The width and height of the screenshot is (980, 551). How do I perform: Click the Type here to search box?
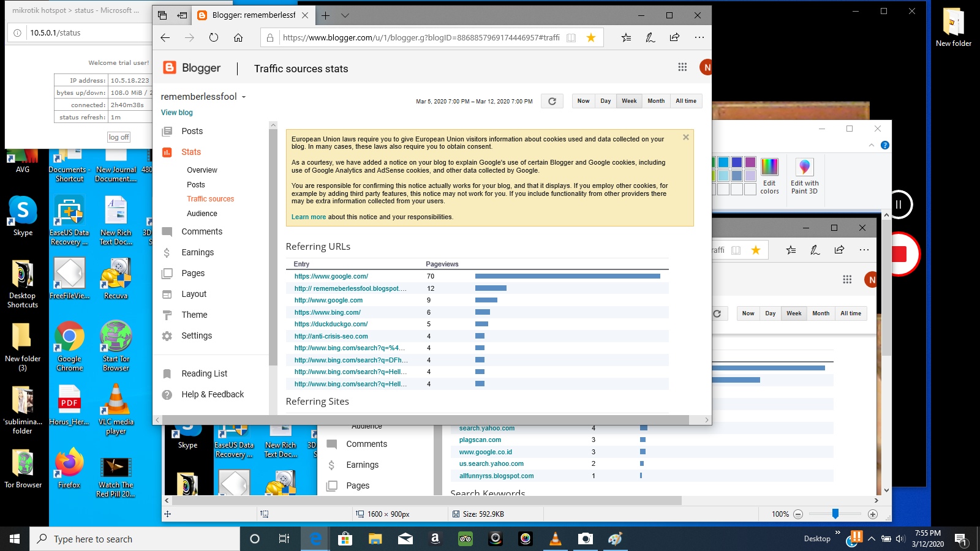(x=135, y=539)
